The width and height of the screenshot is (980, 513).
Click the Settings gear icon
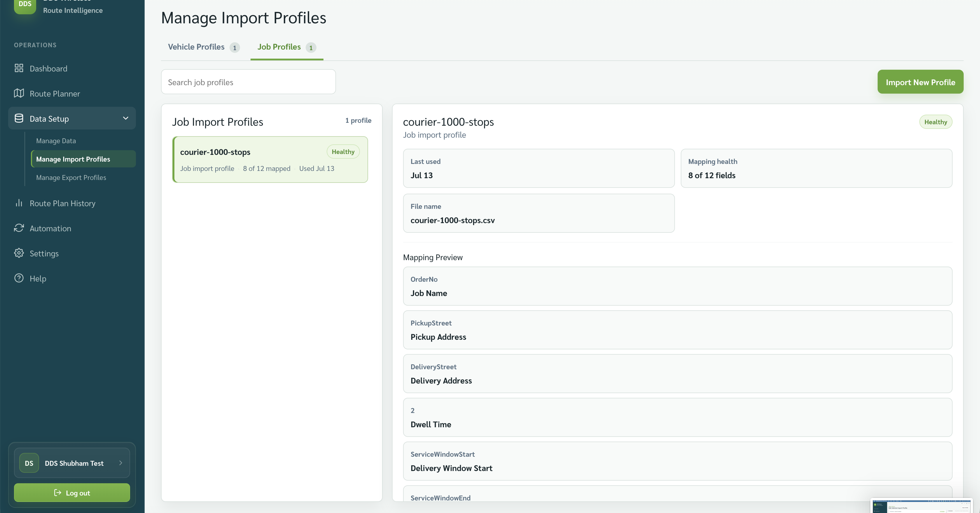tap(19, 253)
